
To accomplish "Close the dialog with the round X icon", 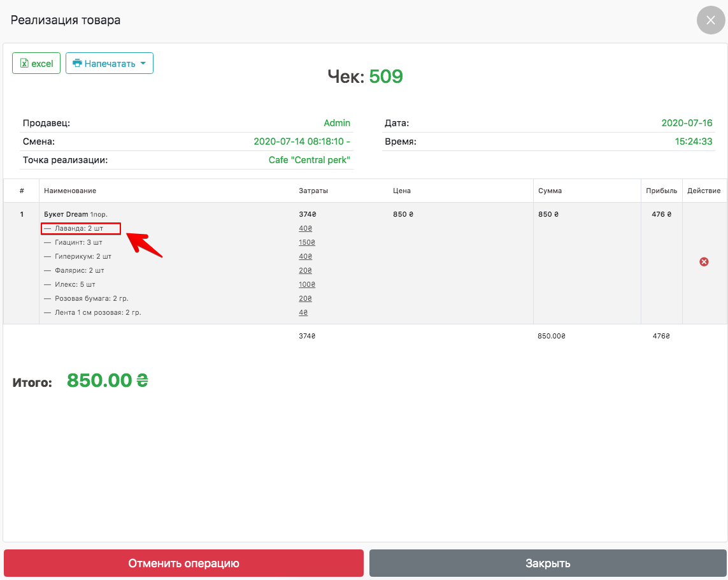I will point(711,20).
